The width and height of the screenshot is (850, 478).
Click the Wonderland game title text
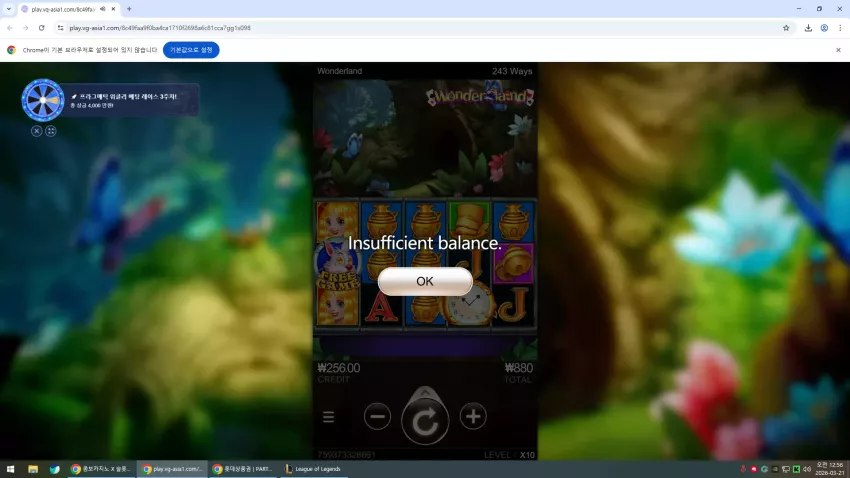339,71
